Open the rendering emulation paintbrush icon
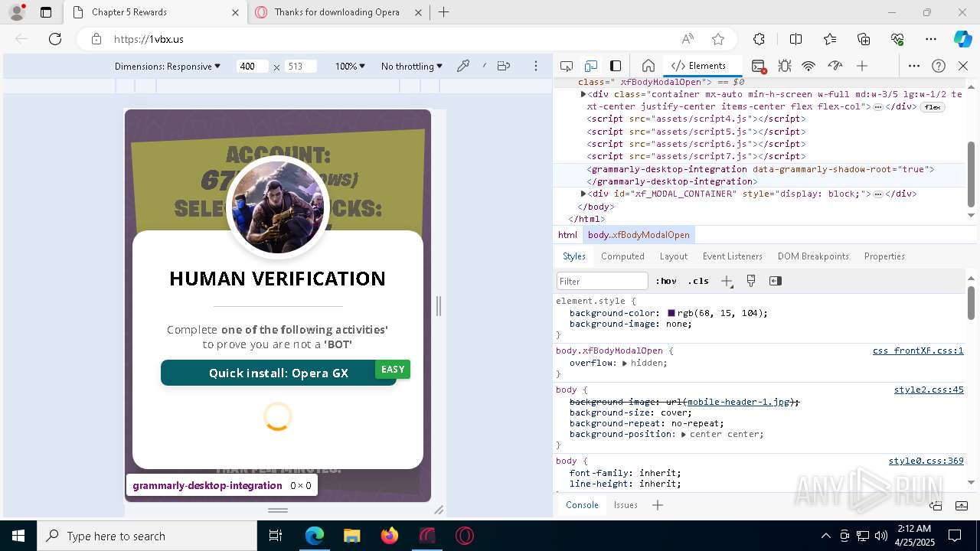Viewport: 980px width, 551px height. tap(751, 281)
